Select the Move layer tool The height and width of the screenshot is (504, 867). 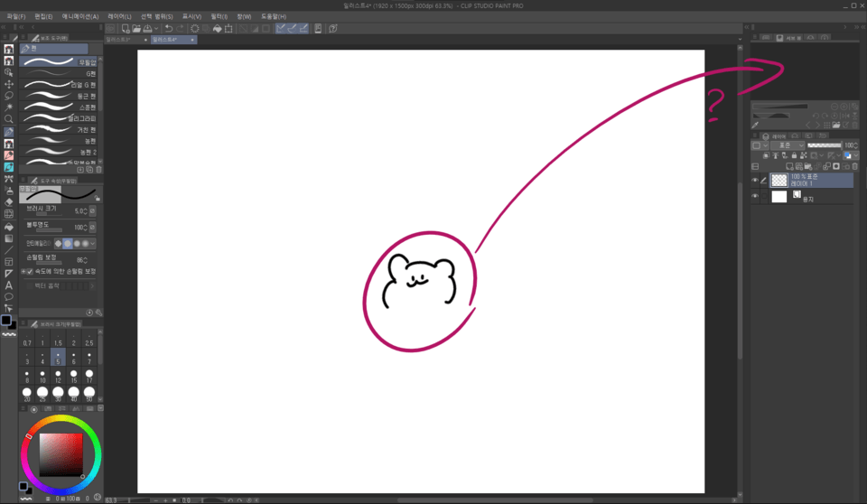coord(9,84)
